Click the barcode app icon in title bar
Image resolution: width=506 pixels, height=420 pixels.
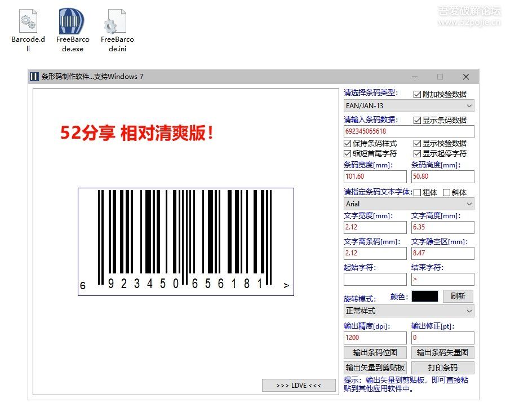35,77
